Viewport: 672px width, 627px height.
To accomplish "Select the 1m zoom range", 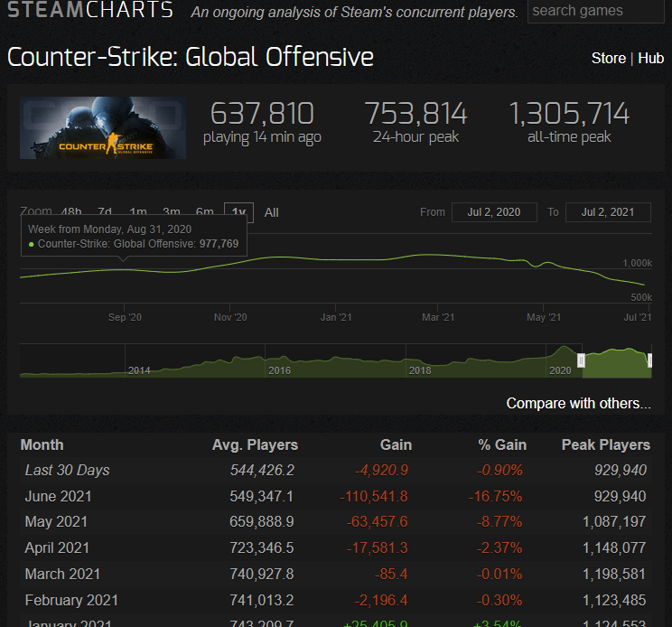I will pyautogui.click(x=138, y=212).
